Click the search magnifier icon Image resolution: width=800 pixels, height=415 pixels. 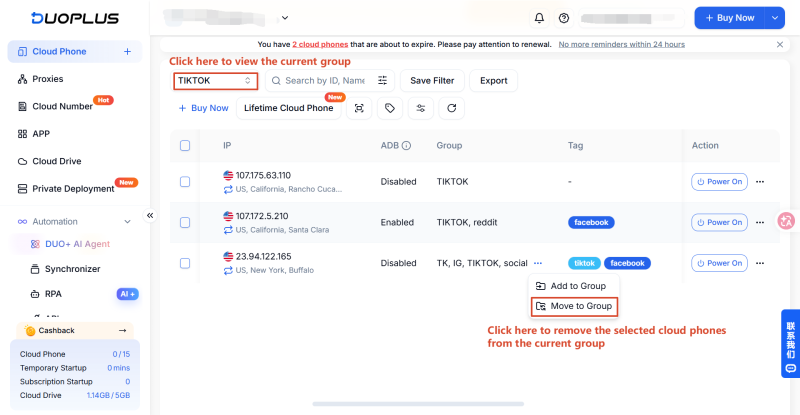click(x=276, y=81)
